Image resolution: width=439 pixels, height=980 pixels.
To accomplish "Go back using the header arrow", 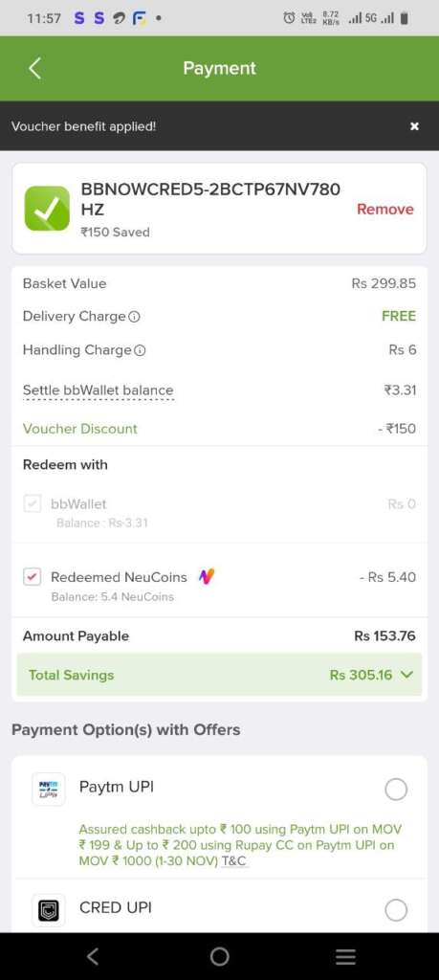I will [35, 68].
